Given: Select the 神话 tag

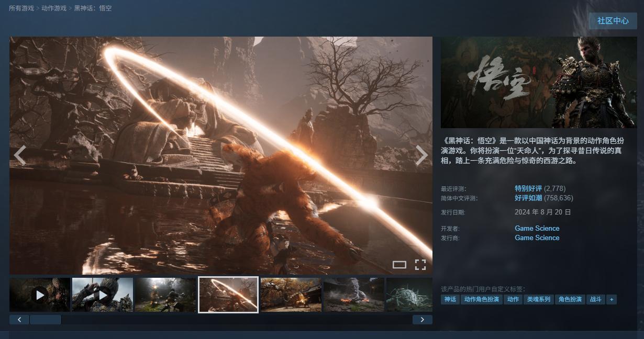Looking at the screenshot, I should (450, 300).
